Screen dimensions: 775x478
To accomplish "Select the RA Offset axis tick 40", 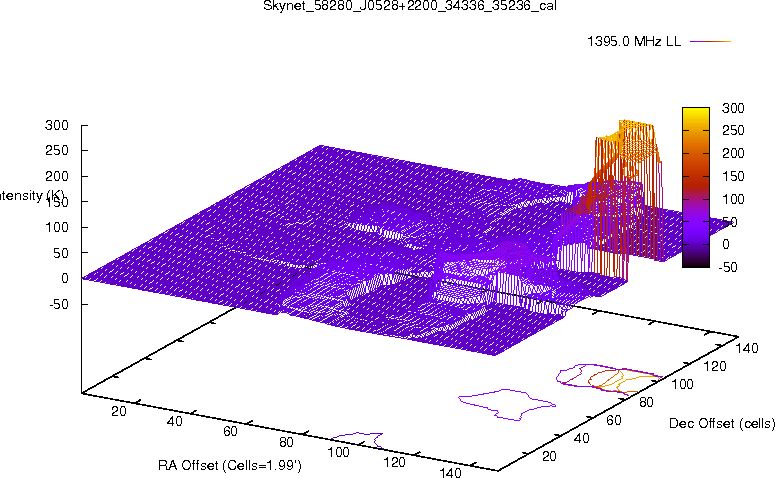I will point(174,421).
